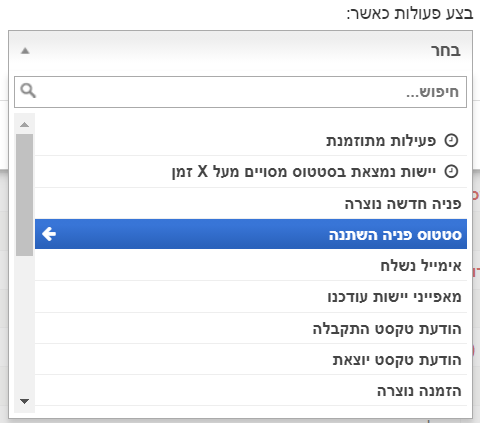Screen dimensions: 480x423
Task: Choose יישות נמצאת בסטטוס מסויים מעל X זמן
Action: 251,172
